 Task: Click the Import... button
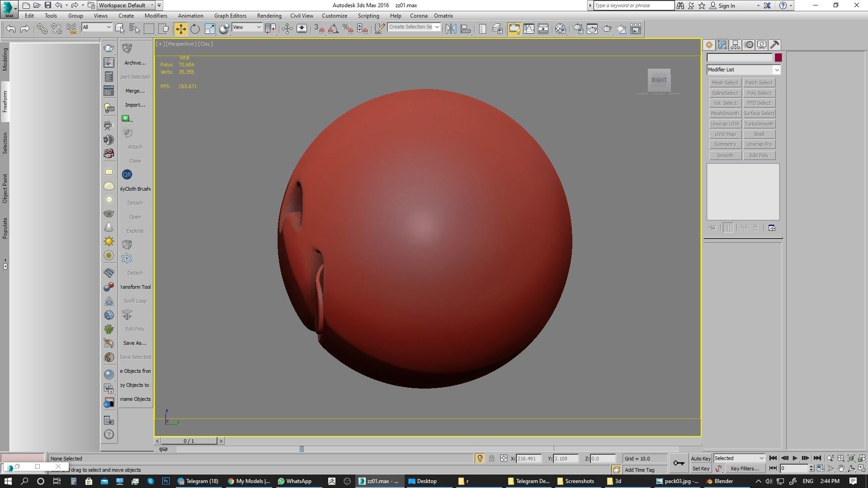(x=135, y=105)
